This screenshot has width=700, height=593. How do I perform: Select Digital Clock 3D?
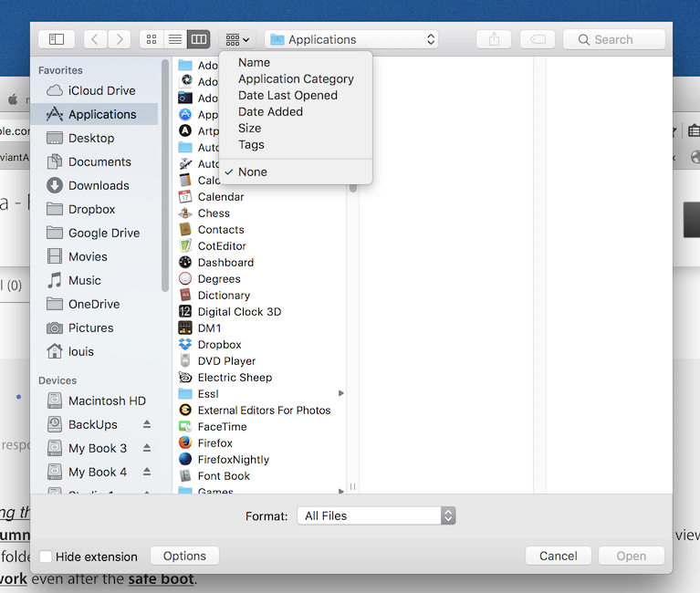(261, 311)
